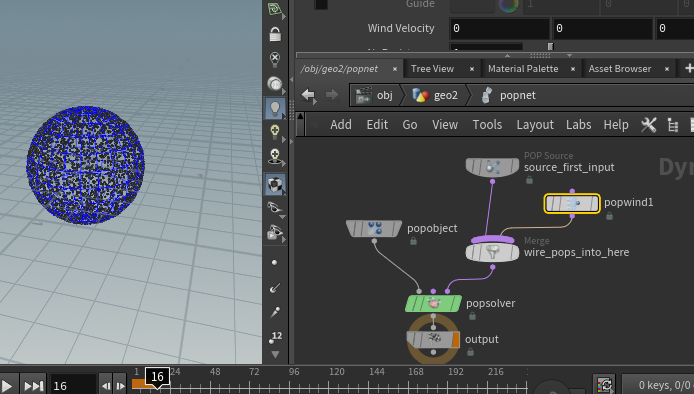The width and height of the screenshot is (694, 394).
Task: Toggle display point numbers icon labeled 12
Action: point(275,337)
